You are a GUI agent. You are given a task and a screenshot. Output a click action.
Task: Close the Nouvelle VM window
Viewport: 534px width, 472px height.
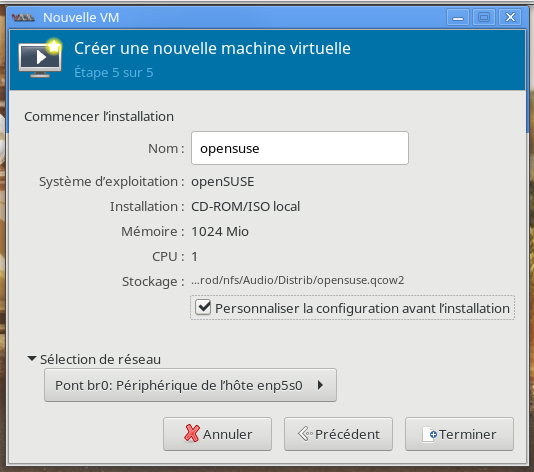point(510,17)
